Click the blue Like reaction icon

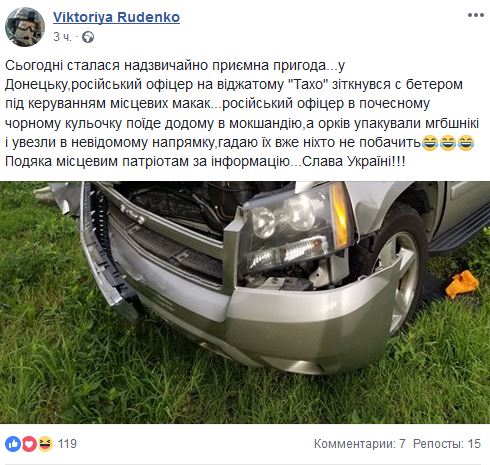coord(13,444)
